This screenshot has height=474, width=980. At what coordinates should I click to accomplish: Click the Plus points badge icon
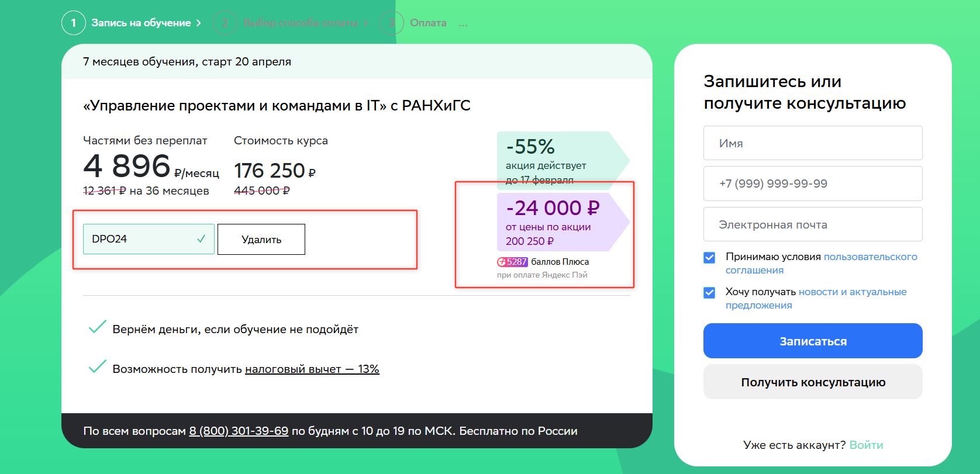(512, 262)
